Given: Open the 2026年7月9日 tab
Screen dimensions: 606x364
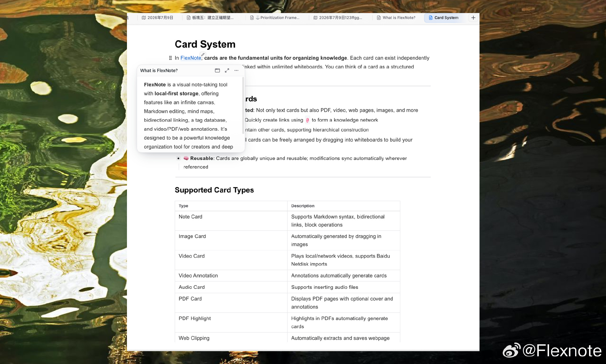Looking at the screenshot, I should 158,18.
